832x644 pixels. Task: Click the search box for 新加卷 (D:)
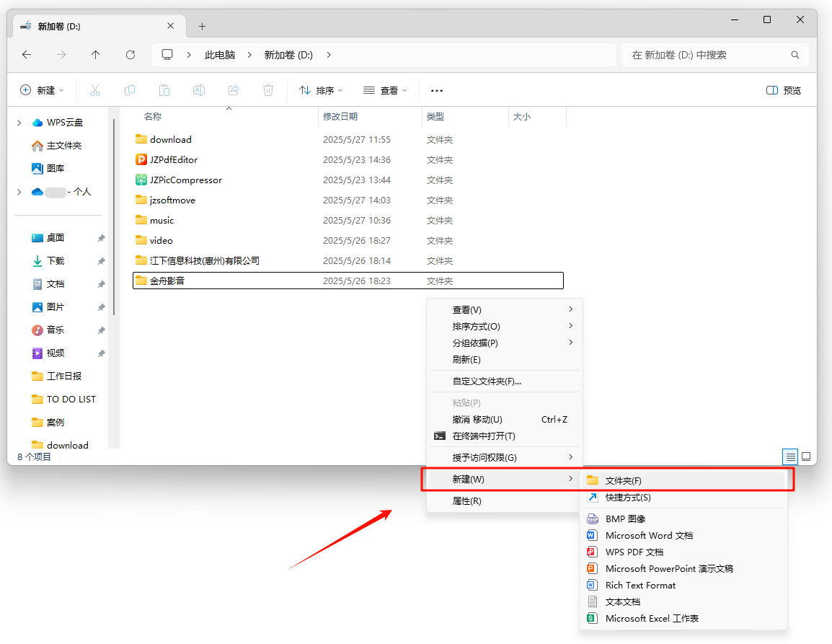click(714, 55)
